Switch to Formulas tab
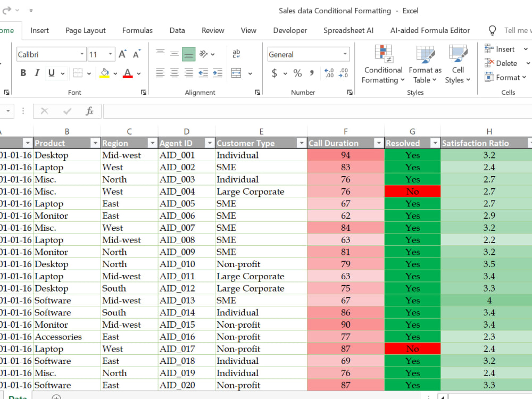532x399 pixels. [137, 30]
